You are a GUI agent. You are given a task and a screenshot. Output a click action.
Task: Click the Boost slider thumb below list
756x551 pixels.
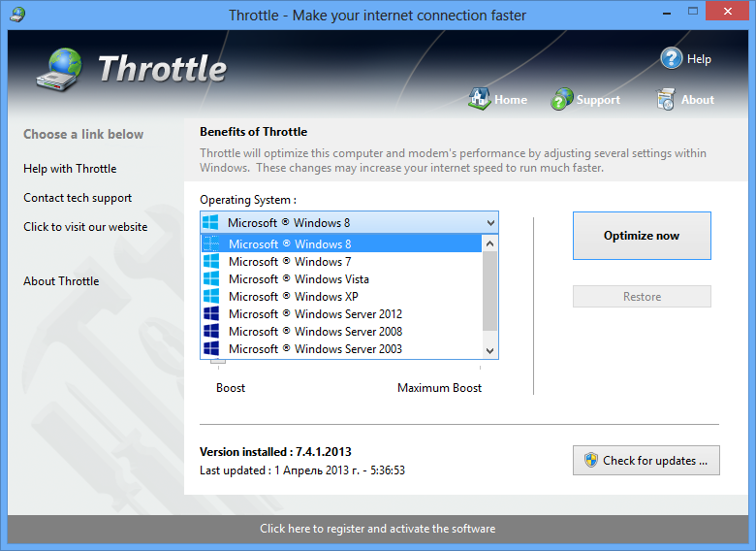[218, 362]
